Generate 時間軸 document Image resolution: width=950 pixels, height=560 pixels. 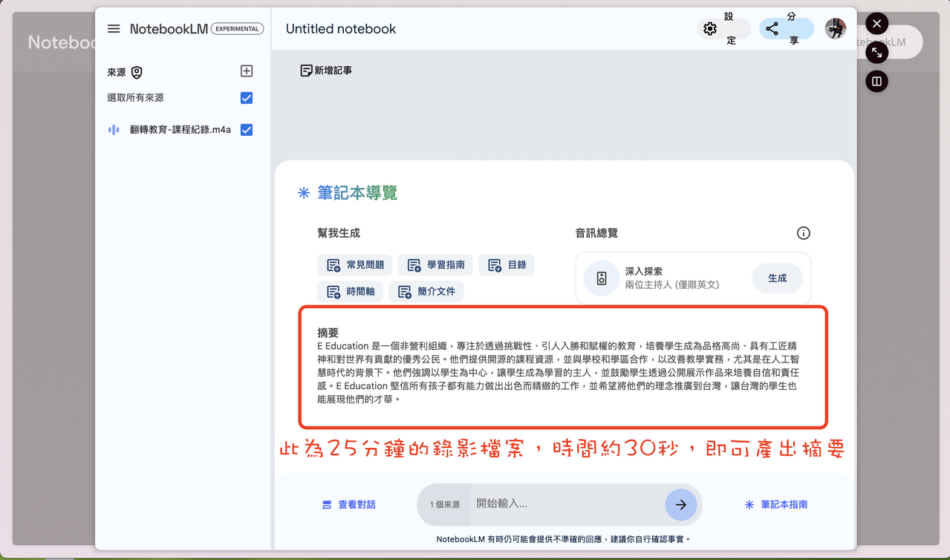pyautogui.click(x=351, y=292)
